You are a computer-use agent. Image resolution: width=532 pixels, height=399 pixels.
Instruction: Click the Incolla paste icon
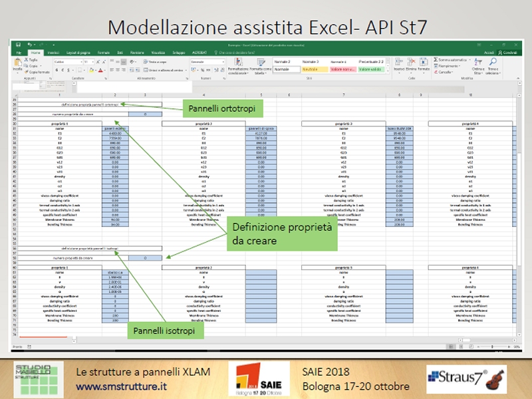tap(17, 63)
